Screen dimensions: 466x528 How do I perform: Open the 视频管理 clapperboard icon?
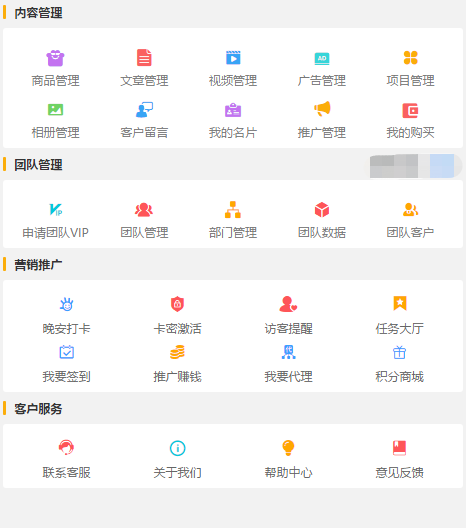coord(233,58)
